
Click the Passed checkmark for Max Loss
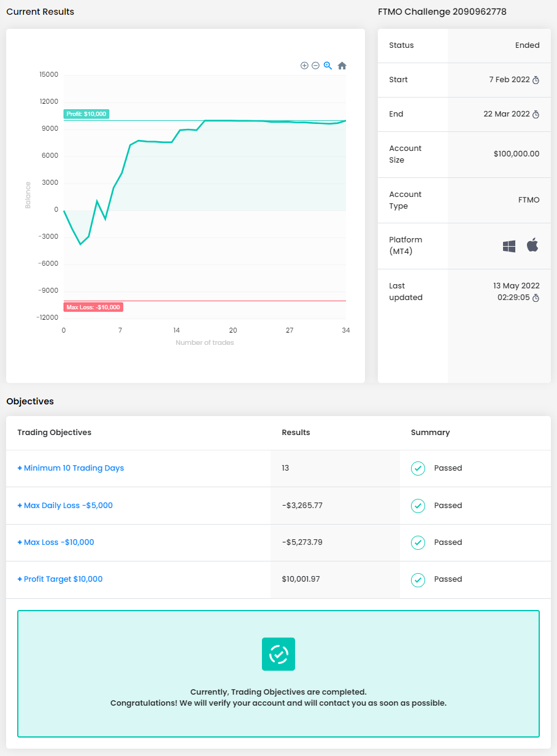[x=418, y=542]
